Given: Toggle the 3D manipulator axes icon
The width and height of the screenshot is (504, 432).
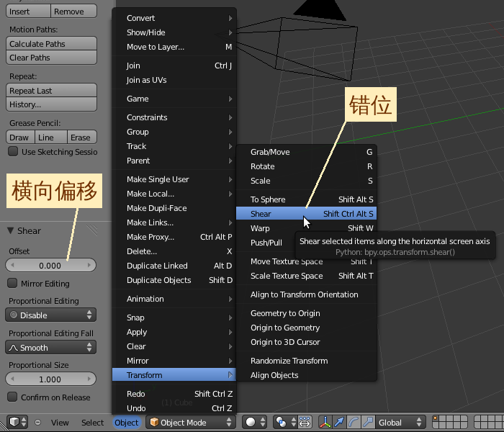Looking at the screenshot, I should (x=325, y=422).
